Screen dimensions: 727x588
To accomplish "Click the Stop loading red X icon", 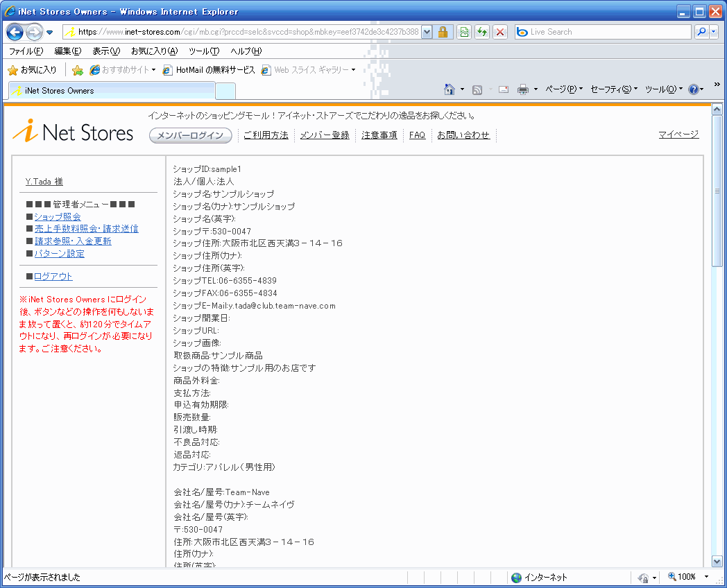I will 499,32.
